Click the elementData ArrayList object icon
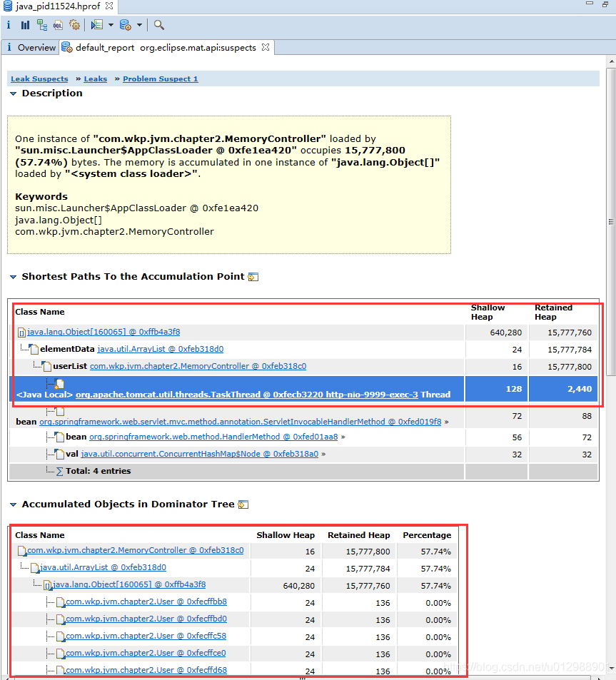 [x=34, y=348]
